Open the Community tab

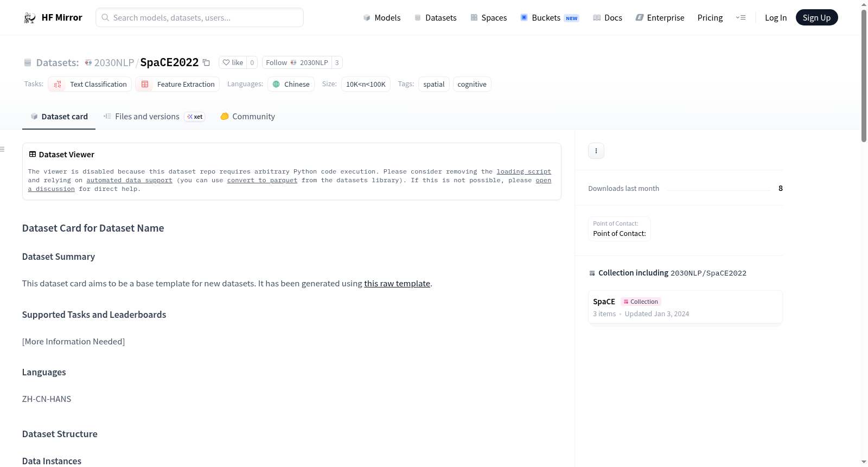click(x=247, y=117)
